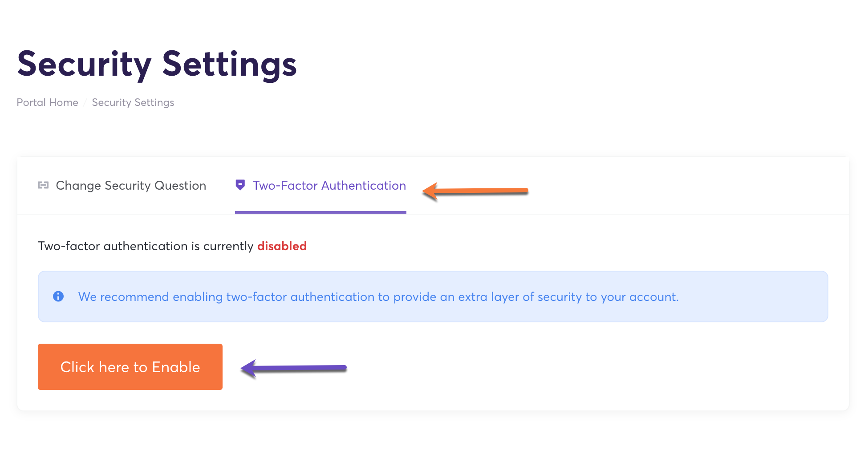Click the breadcrumb slash separator
The height and width of the screenshot is (455, 868).
click(x=85, y=103)
